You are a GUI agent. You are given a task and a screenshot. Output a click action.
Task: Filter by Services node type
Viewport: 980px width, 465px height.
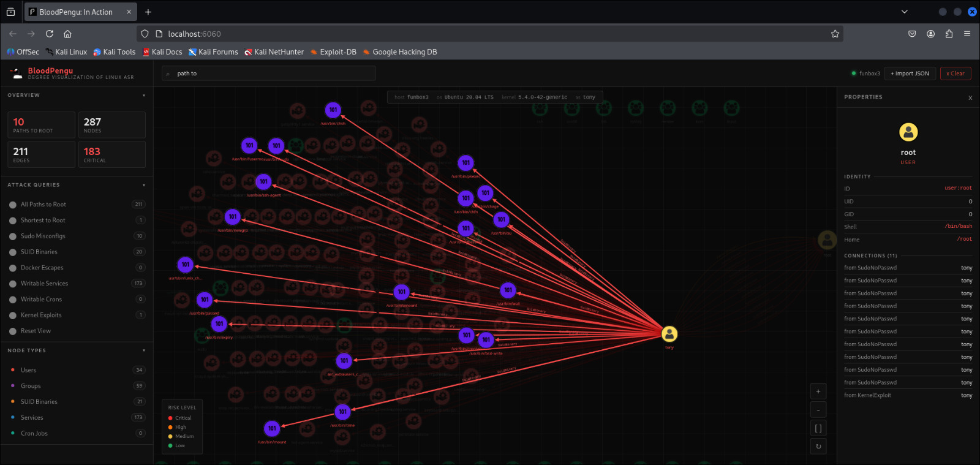pyautogui.click(x=77, y=418)
